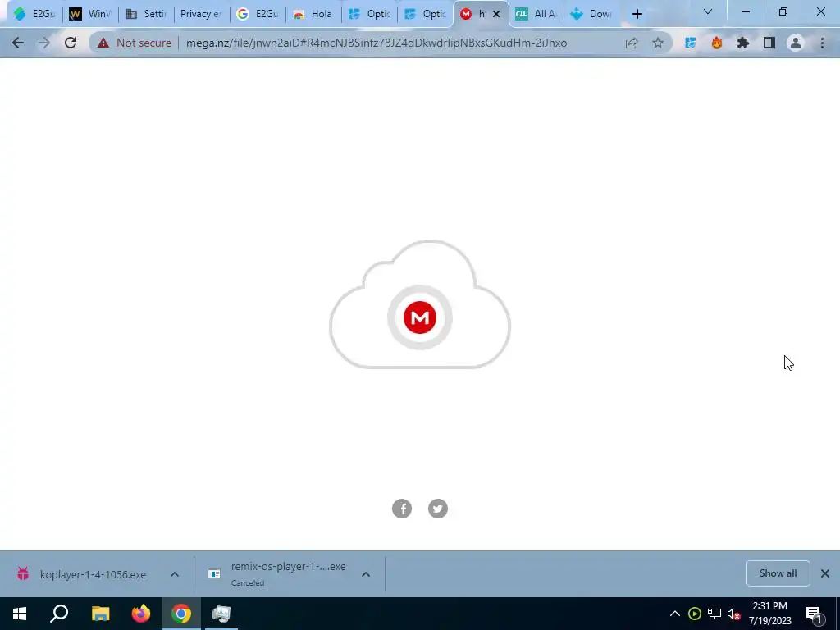Open File Explorer from taskbar
Image resolution: width=840 pixels, height=630 pixels.
100,614
